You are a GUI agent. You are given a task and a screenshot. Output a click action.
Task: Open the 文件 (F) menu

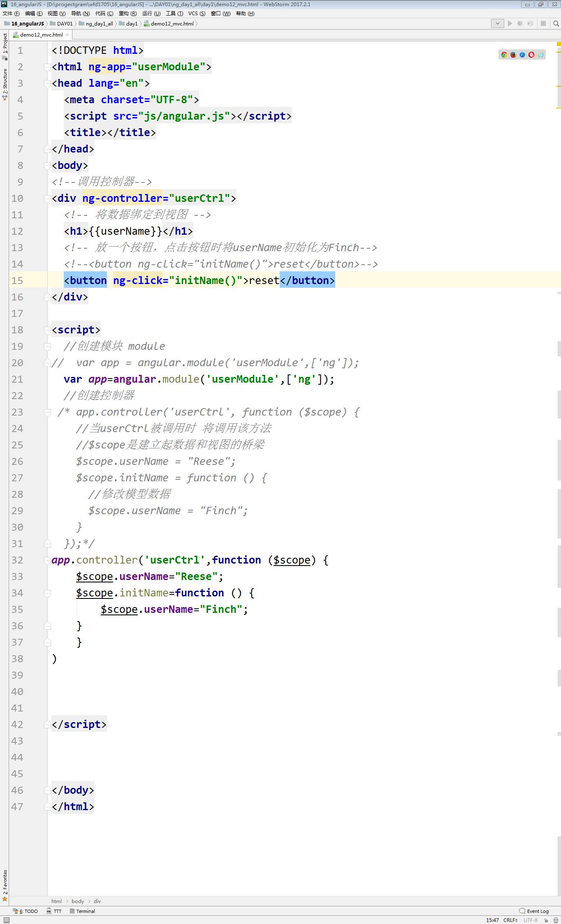11,14
